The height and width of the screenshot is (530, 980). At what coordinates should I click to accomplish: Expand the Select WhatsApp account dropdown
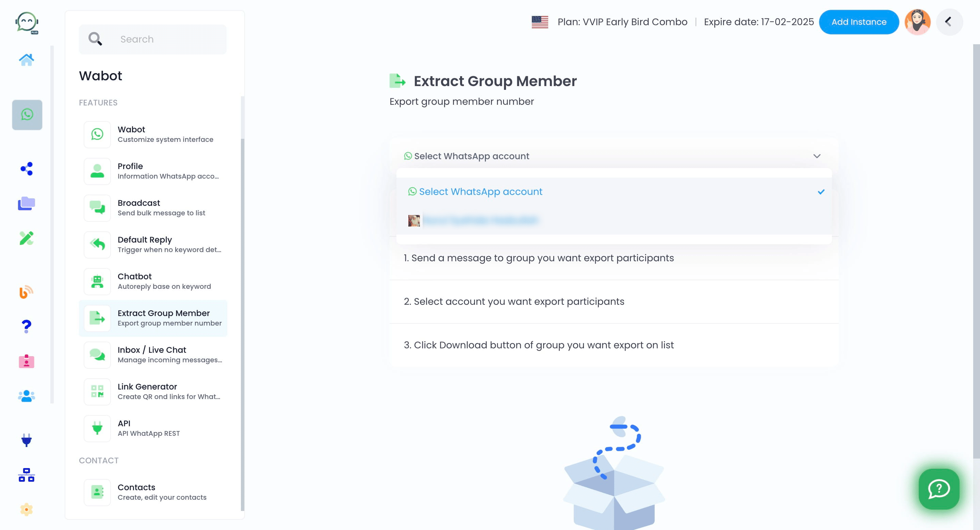[x=614, y=156]
